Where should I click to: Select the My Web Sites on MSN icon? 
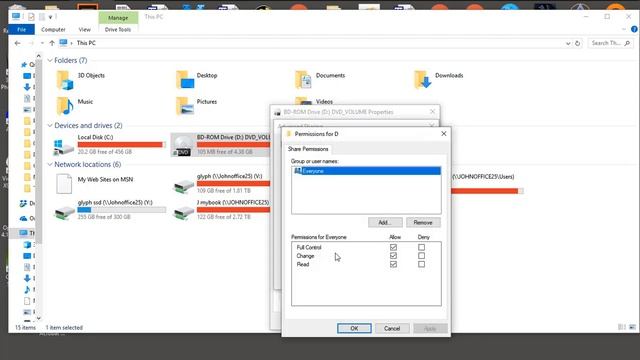tap(64, 184)
